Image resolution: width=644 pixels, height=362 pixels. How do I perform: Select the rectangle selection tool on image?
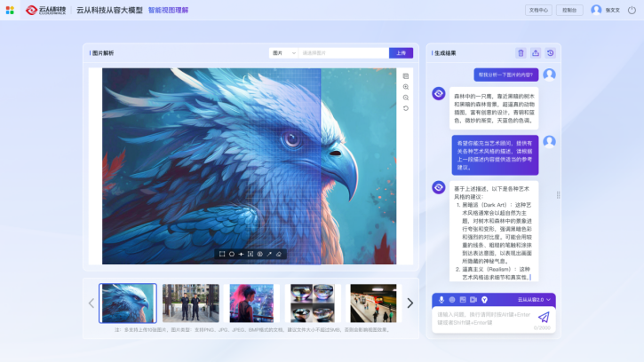coord(222,254)
